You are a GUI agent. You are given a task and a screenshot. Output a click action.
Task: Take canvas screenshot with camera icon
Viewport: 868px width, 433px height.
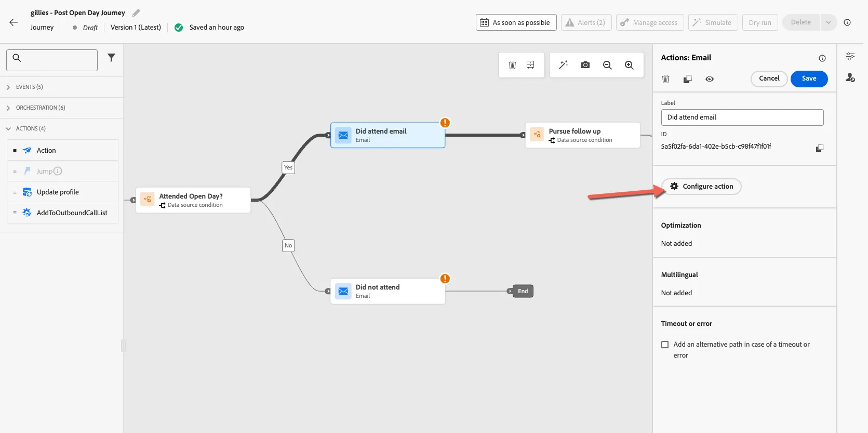click(x=585, y=65)
